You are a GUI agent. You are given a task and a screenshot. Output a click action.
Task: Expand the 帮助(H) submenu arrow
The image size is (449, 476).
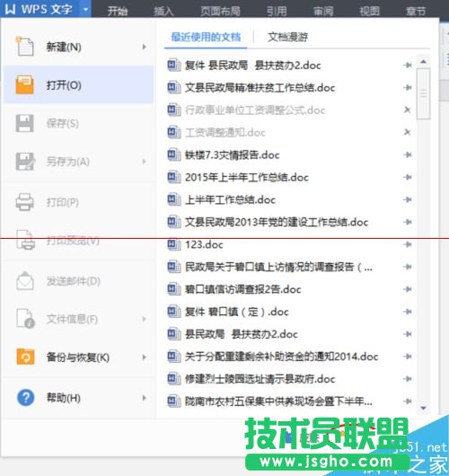(x=145, y=398)
